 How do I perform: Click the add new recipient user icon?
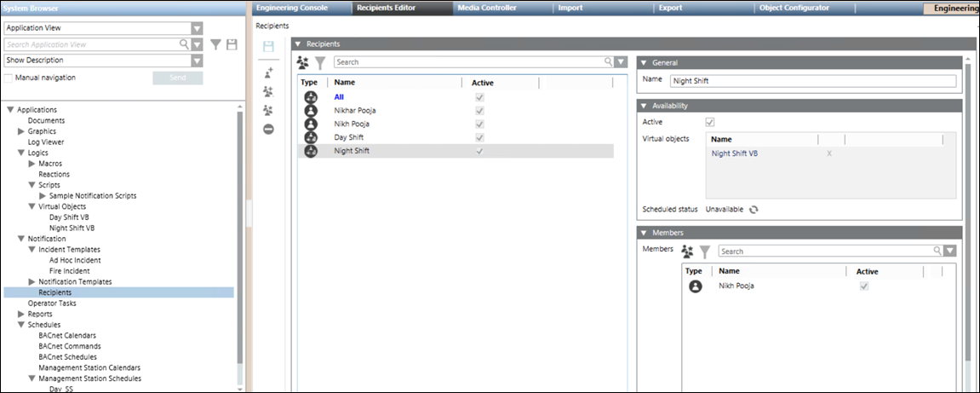click(x=269, y=73)
